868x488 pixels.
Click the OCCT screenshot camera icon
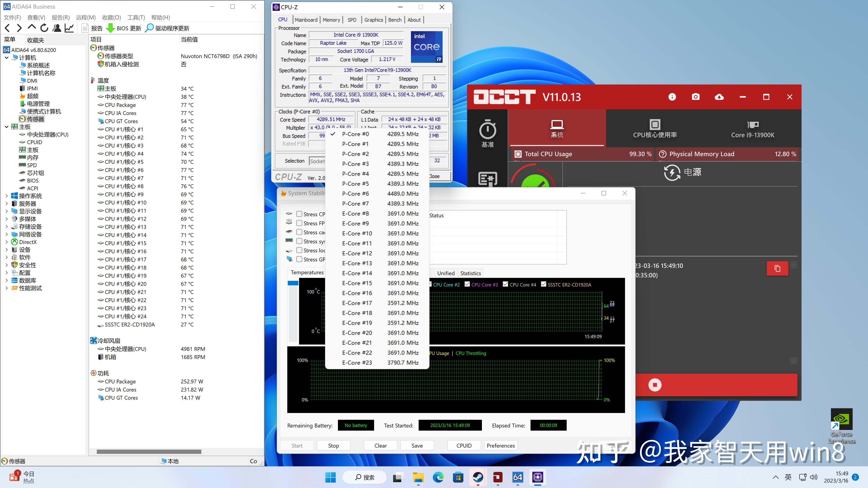(x=696, y=97)
